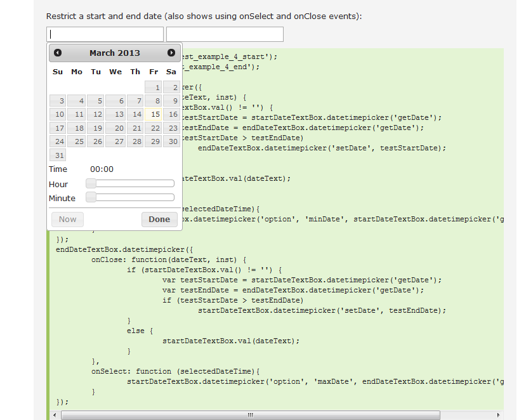This screenshot has height=420, width=526.
Task: Click the "00:00" time value
Action: 102,169
